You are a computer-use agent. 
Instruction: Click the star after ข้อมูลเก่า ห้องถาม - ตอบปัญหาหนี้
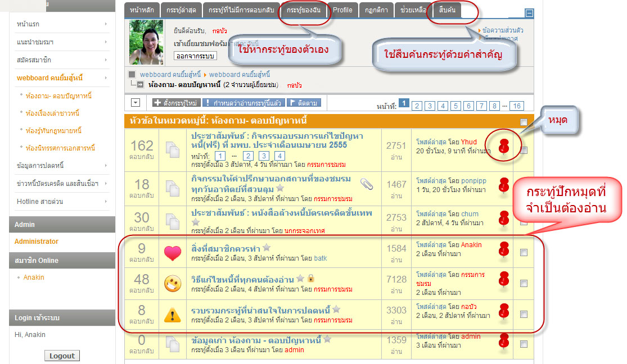pyautogui.click(x=327, y=339)
